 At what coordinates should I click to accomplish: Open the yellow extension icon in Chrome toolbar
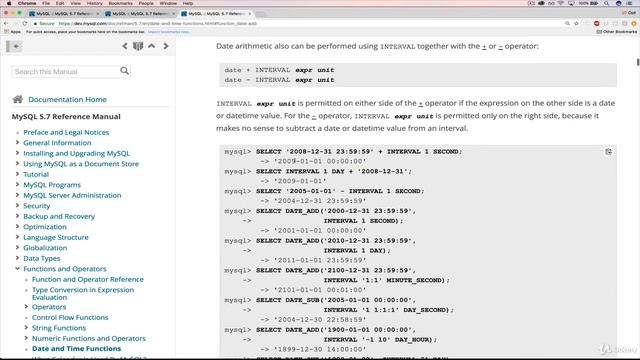(x=634, y=24)
